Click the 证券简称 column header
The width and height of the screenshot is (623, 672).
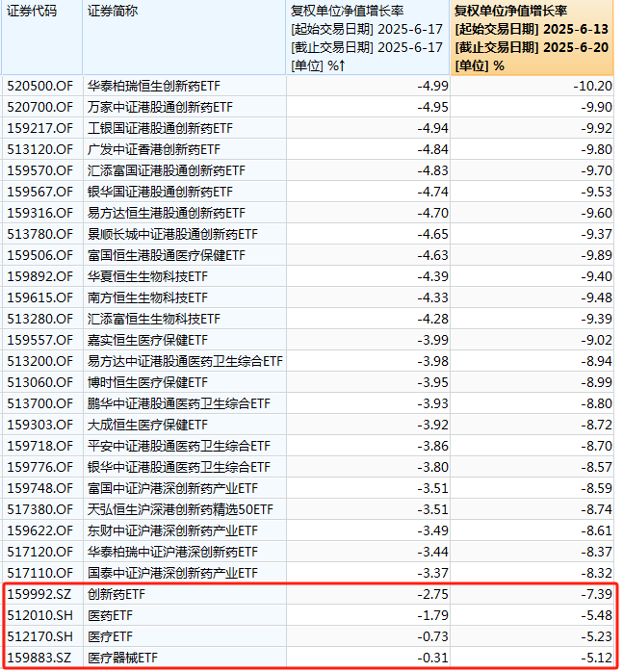184,38
